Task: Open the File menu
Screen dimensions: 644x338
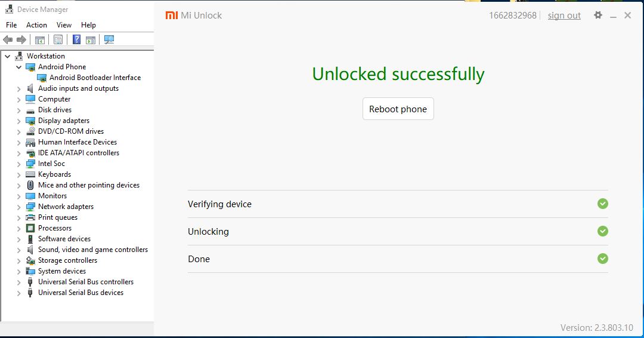Action: click(11, 25)
